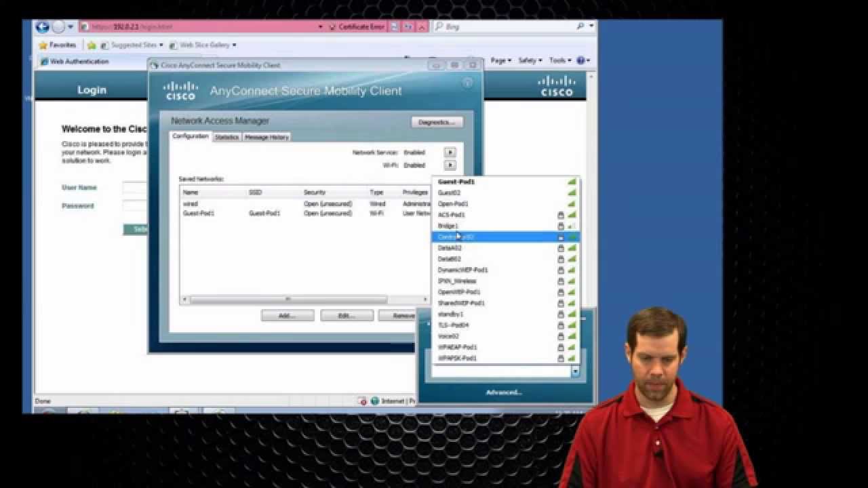Viewport: 868px width, 488px height.
Task: Click the help icon in AnyConnect header
Action: [467, 83]
